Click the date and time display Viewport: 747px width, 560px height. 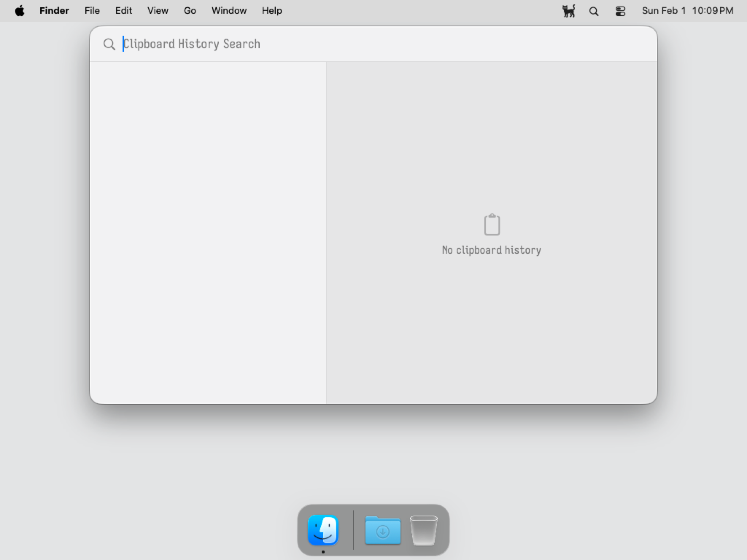pyautogui.click(x=687, y=11)
